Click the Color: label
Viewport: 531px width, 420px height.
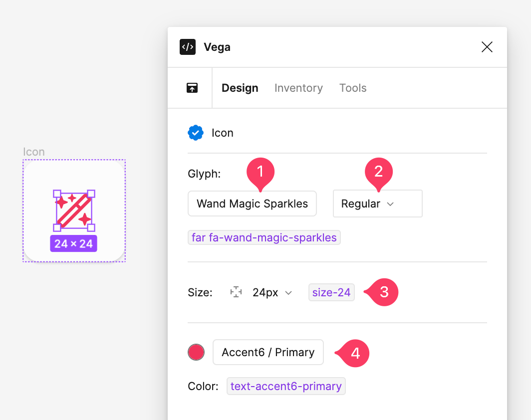(203, 386)
